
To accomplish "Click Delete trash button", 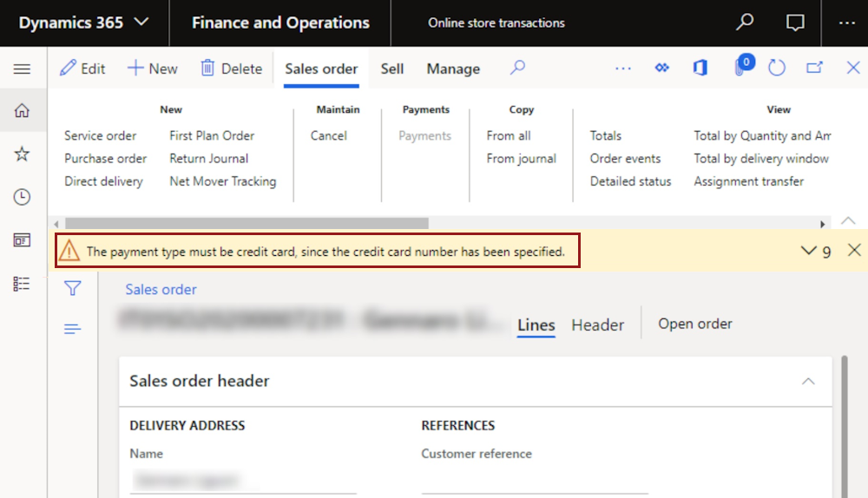I will (232, 69).
